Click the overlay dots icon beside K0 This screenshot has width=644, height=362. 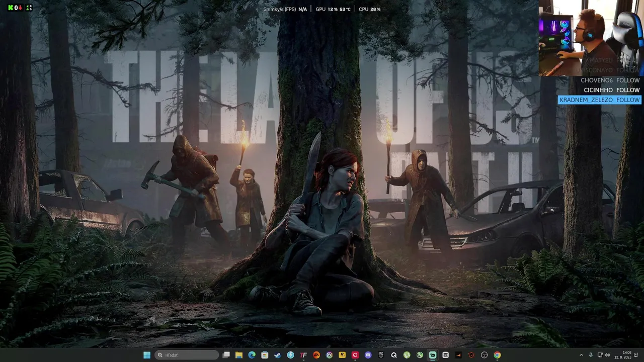pos(29,8)
